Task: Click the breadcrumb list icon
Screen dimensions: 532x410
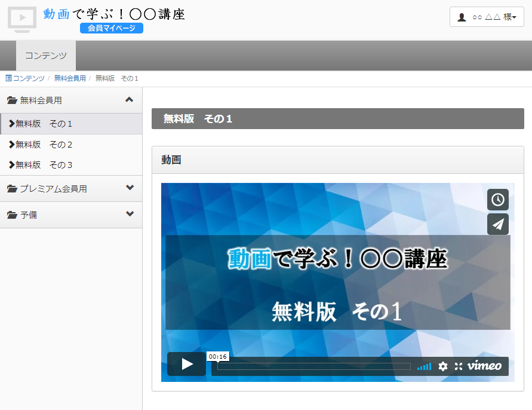Action: 8,78
